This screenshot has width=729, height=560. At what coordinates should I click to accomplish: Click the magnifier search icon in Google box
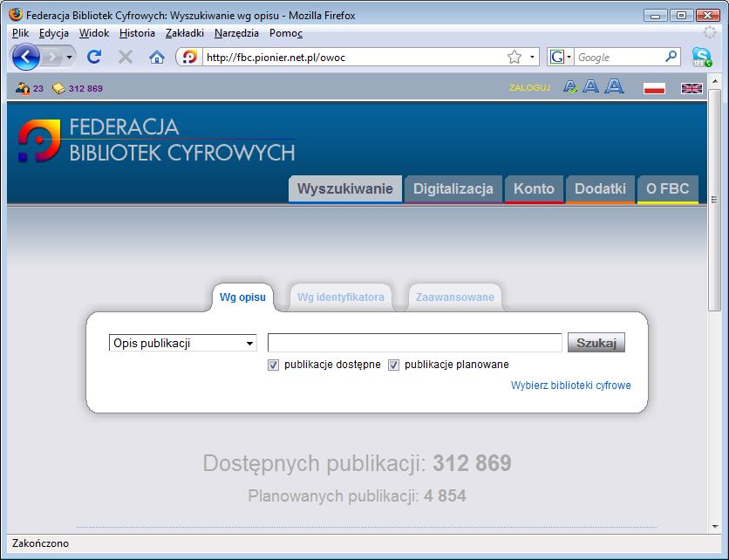pyautogui.click(x=671, y=57)
